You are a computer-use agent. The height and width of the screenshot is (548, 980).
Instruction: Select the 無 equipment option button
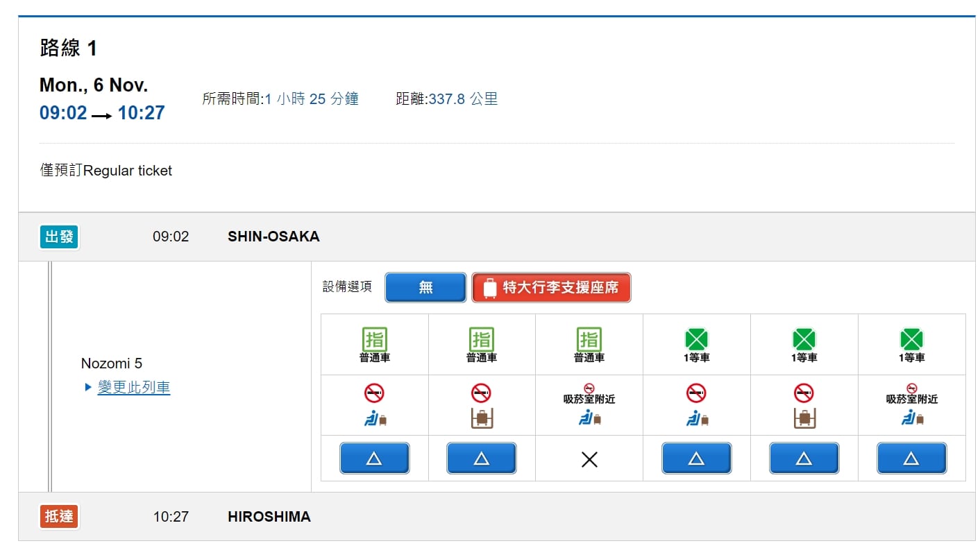coord(425,287)
